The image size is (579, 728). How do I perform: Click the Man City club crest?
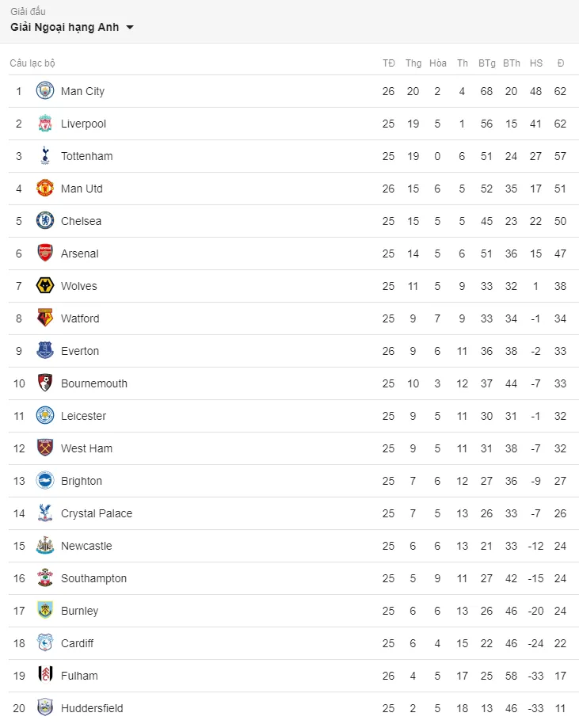pyautogui.click(x=45, y=90)
